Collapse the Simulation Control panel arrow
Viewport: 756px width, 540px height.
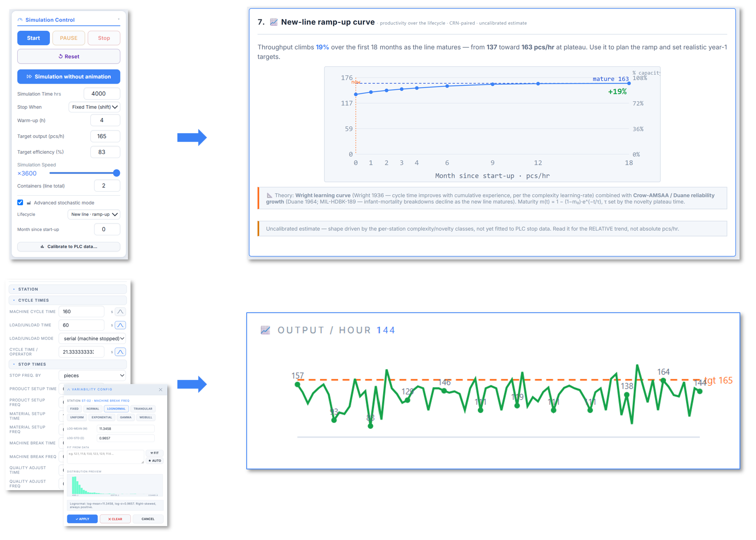tap(119, 19)
